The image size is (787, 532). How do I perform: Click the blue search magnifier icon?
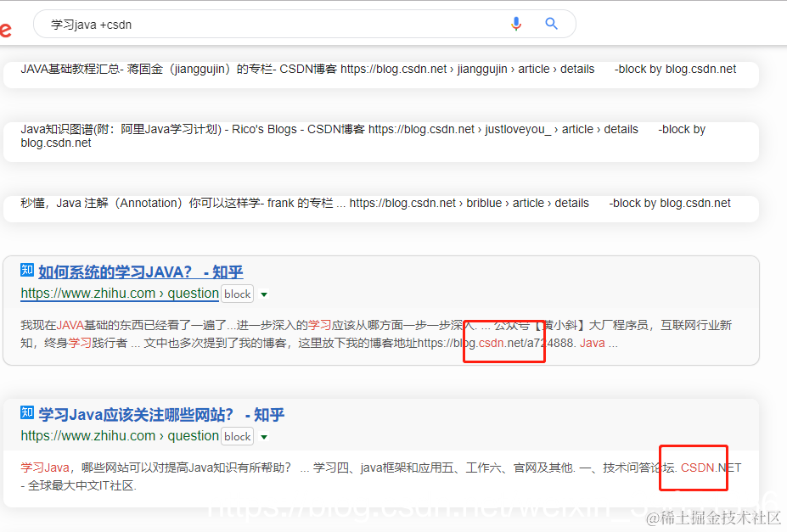[x=551, y=25]
